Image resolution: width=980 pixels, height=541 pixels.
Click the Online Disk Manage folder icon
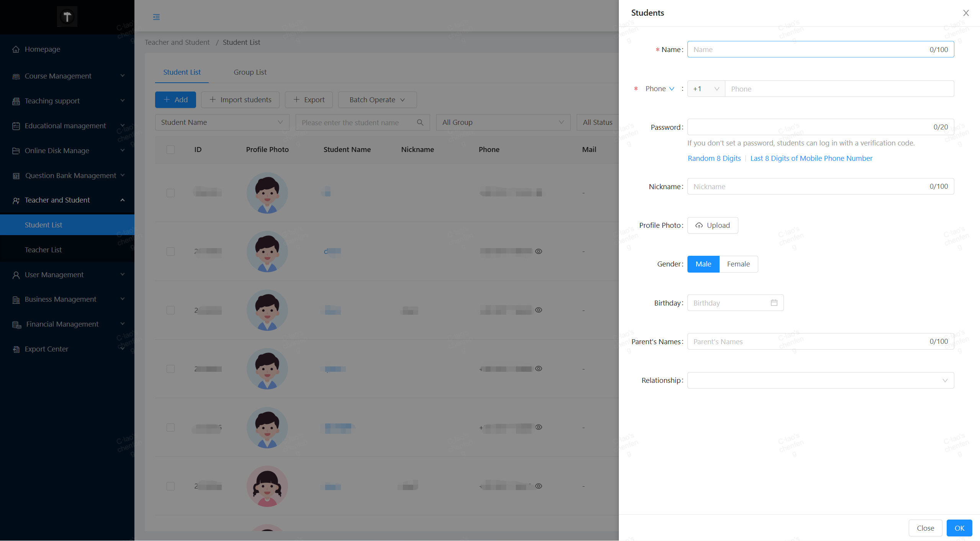pos(16,151)
